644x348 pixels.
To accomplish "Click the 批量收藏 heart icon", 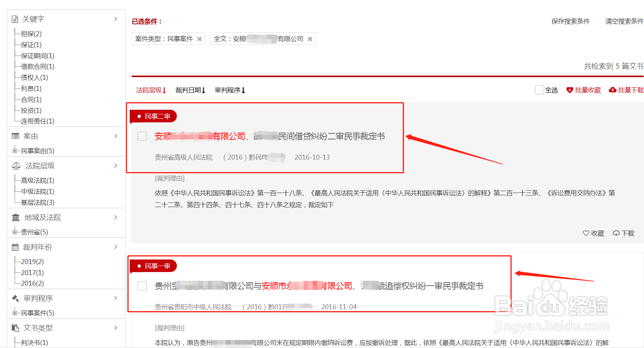I will click(x=569, y=90).
